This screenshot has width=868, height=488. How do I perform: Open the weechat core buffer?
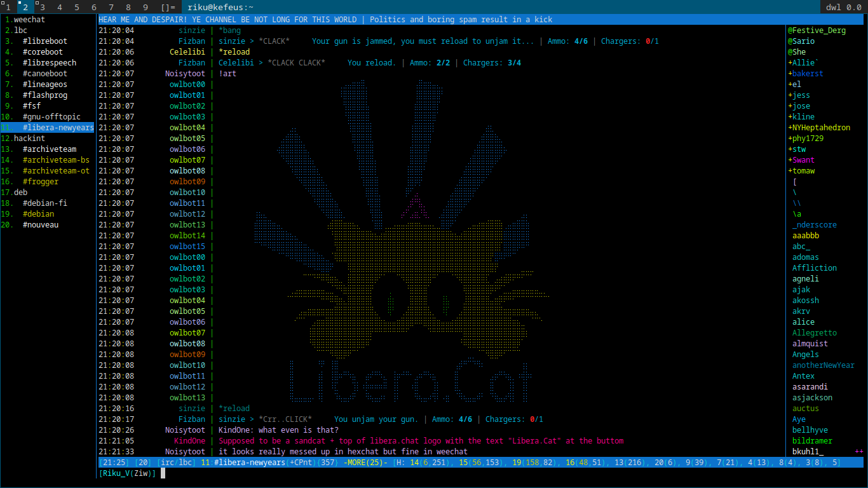(29, 20)
